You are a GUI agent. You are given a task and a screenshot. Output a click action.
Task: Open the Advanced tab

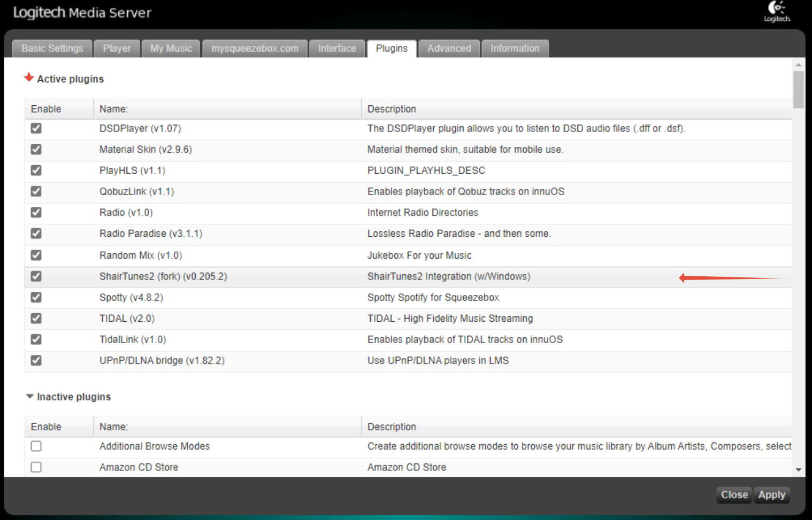tap(449, 48)
